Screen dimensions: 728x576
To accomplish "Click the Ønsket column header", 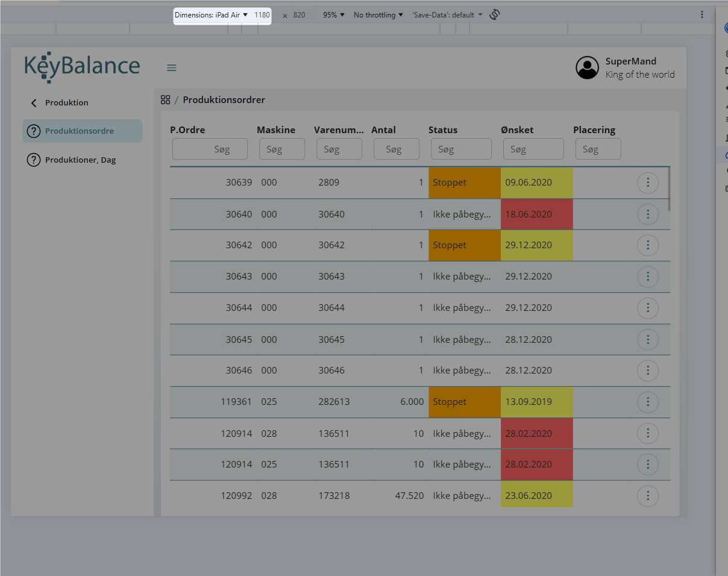I will (517, 130).
